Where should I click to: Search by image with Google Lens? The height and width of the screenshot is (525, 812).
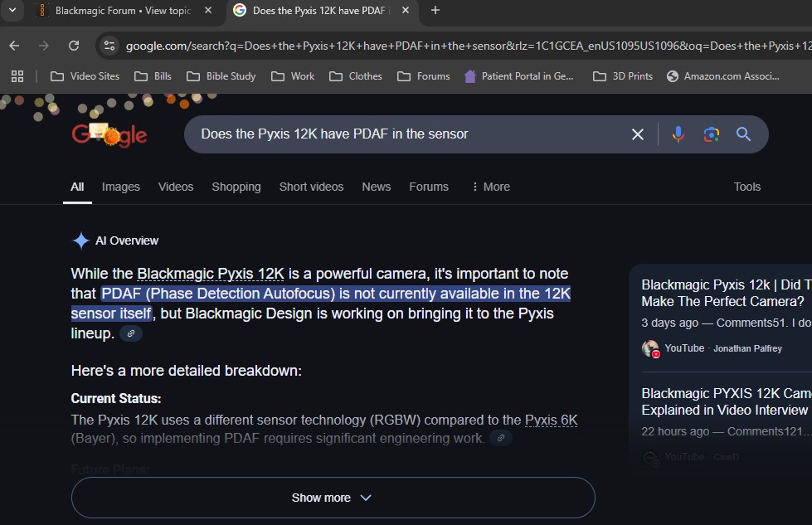coord(711,134)
